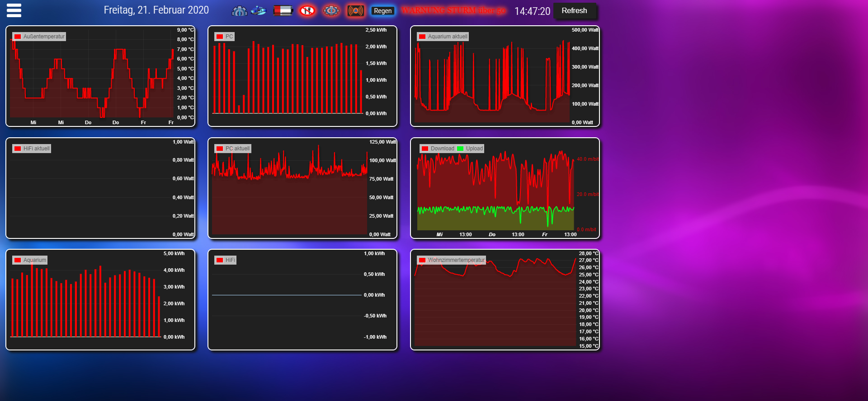Click the red glowing gear icon
This screenshot has height=401, width=868.
331,11
